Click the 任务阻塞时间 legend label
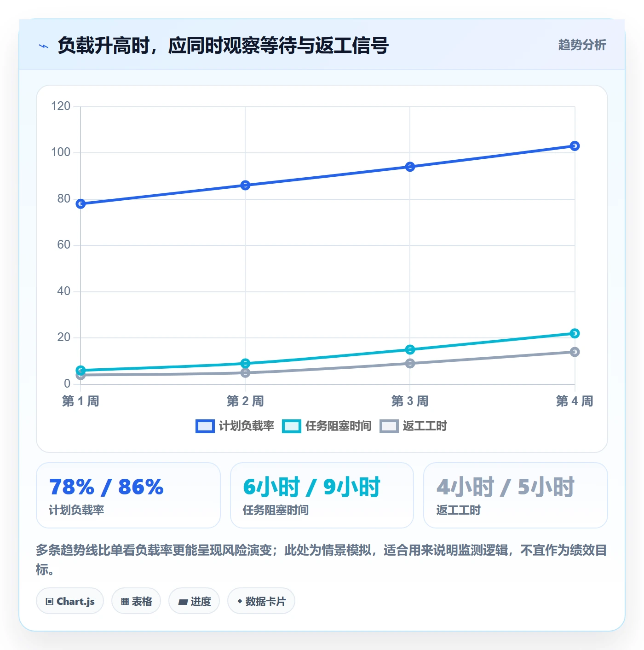 pos(338,426)
